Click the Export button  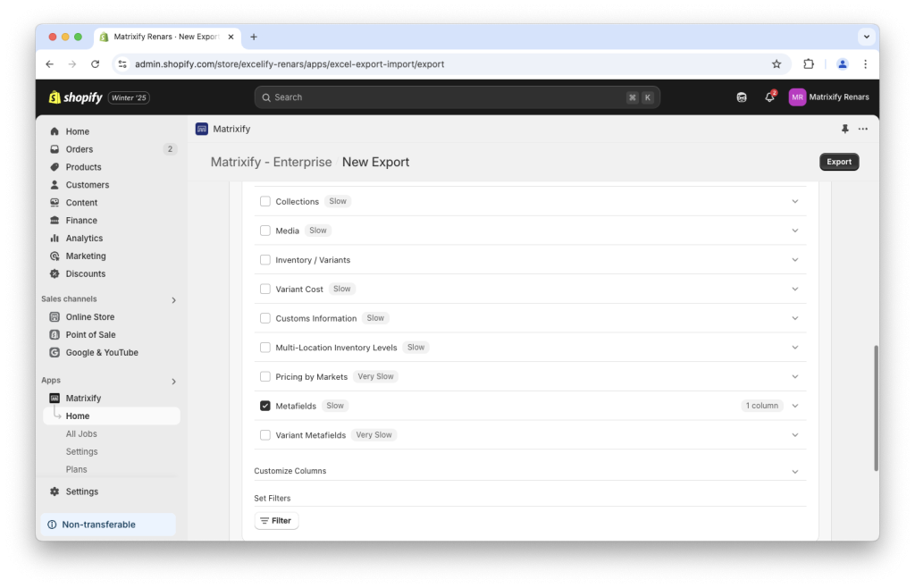838,162
